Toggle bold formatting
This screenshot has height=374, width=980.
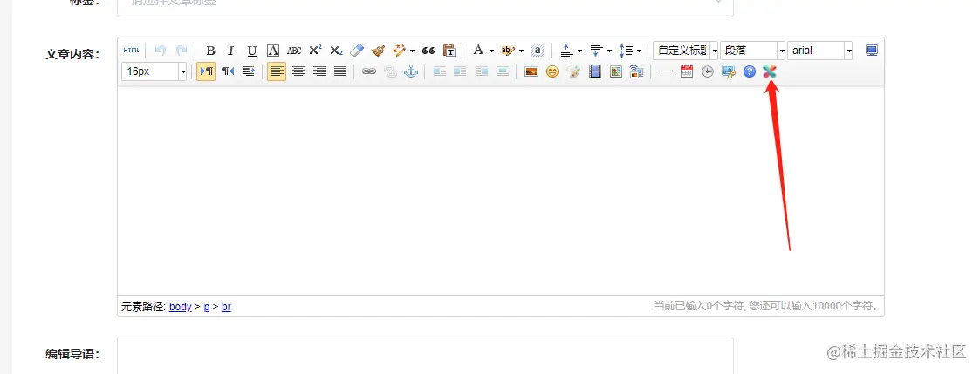pos(210,51)
